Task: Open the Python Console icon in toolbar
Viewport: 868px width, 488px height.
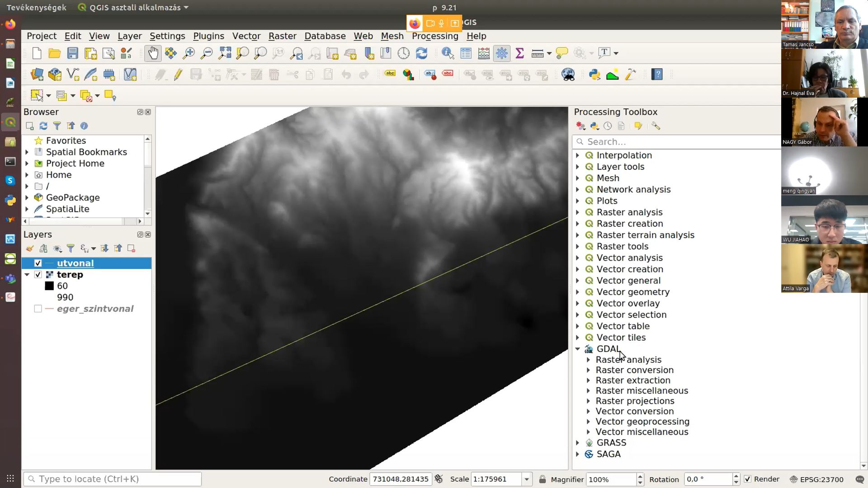Action: coord(594,75)
